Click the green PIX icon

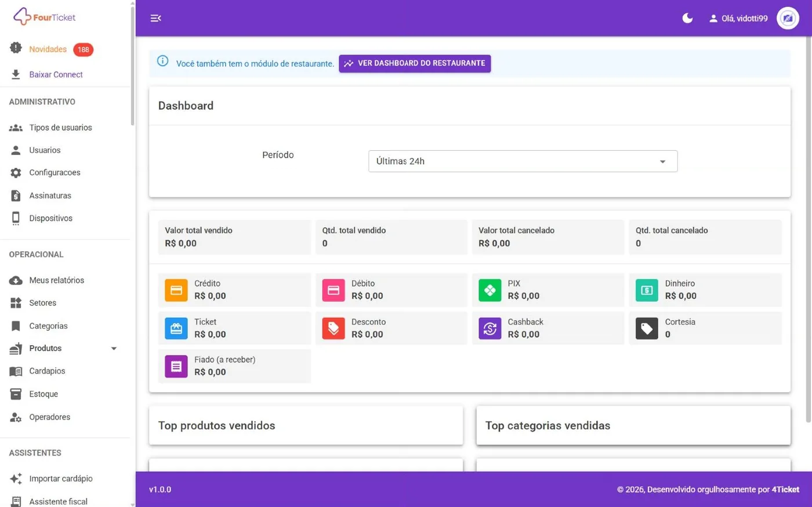[490, 290]
